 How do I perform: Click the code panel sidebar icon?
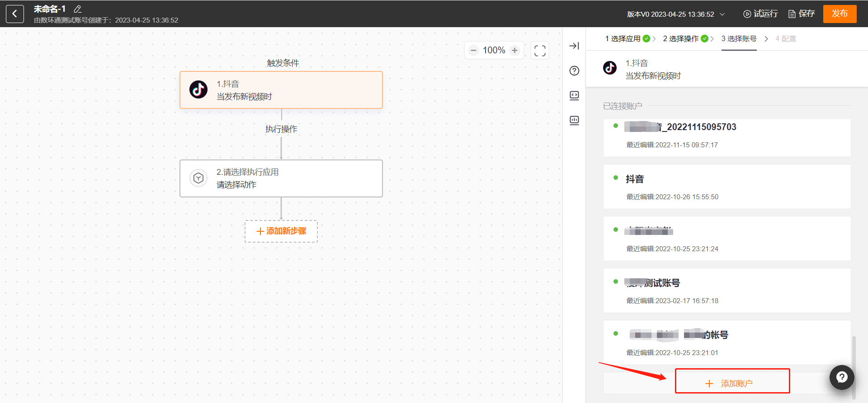coord(574,96)
